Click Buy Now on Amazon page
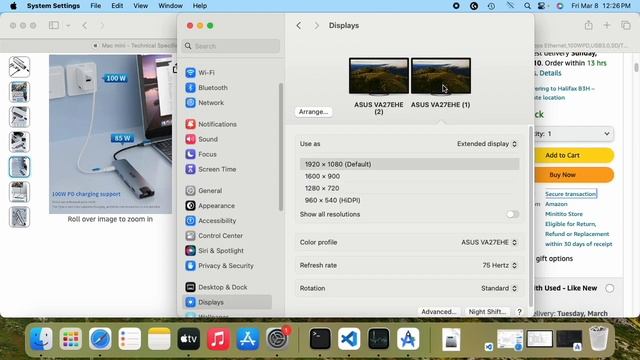640x360 pixels. tap(574, 175)
